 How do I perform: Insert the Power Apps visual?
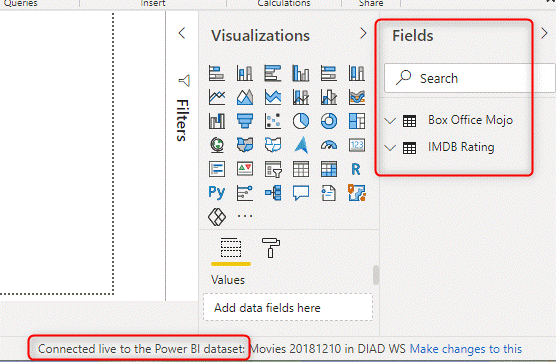click(217, 217)
